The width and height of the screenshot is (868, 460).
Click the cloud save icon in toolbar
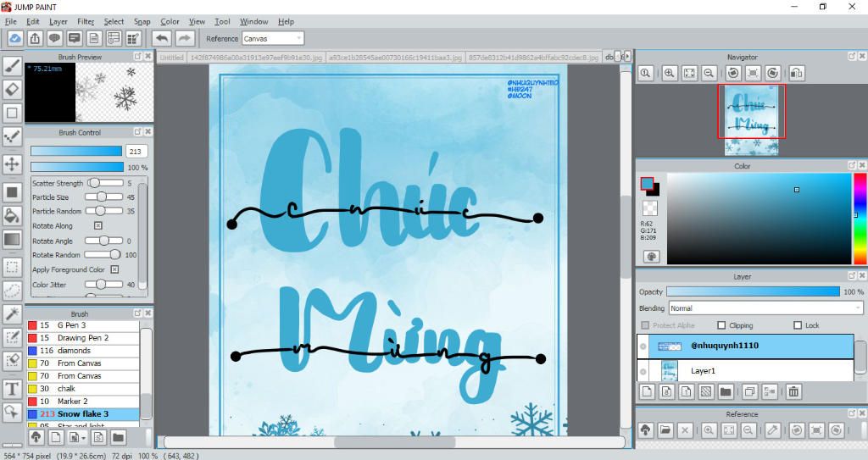15,38
